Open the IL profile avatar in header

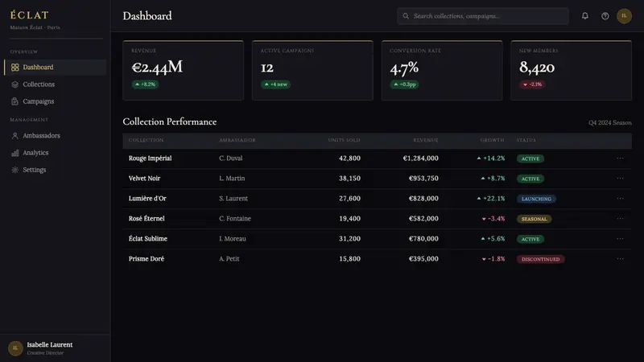tap(624, 16)
